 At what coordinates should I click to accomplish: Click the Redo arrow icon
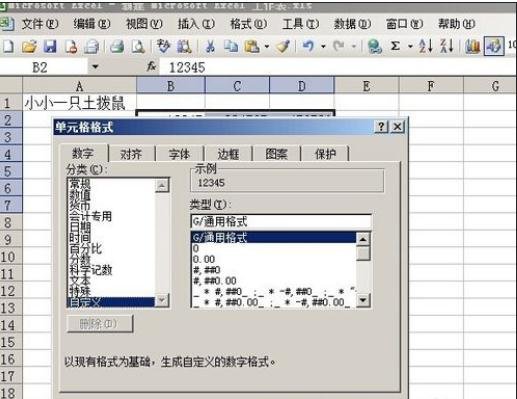[x=339, y=46]
